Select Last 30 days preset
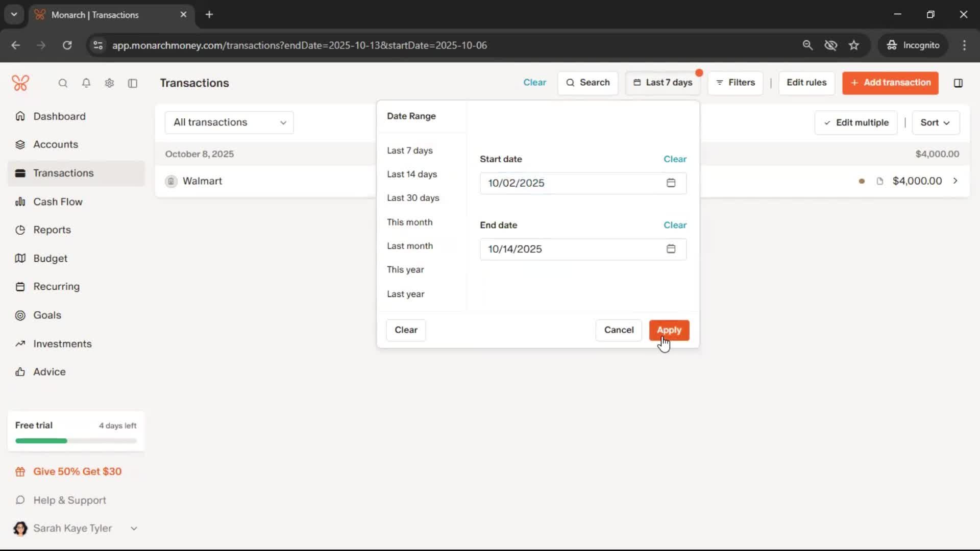Screen dimensions: 980x551 pos(413,198)
